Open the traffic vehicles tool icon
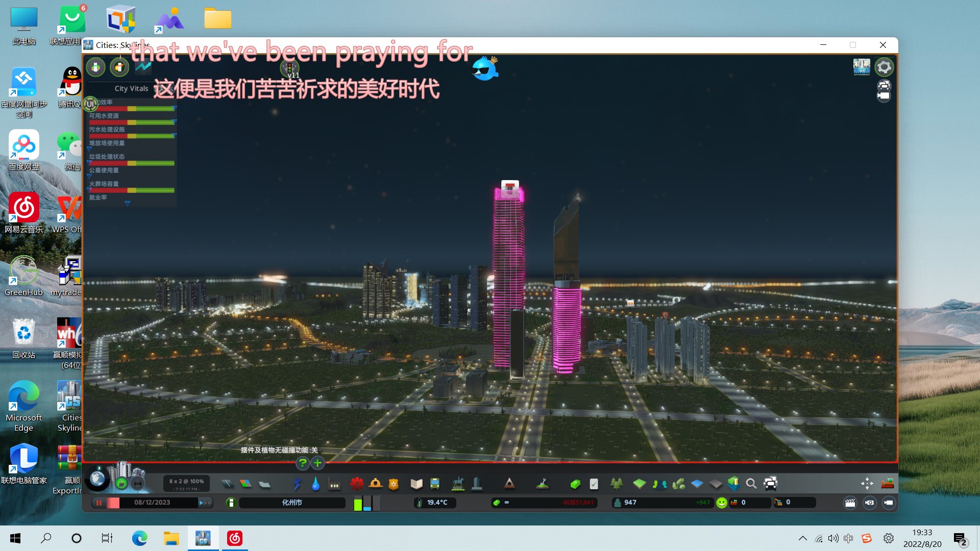 point(770,484)
